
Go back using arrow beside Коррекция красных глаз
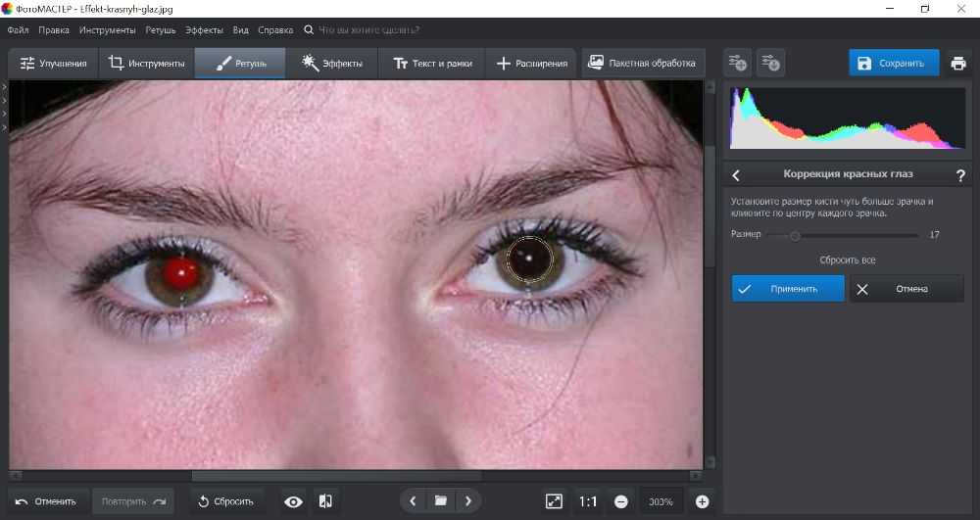[737, 175]
